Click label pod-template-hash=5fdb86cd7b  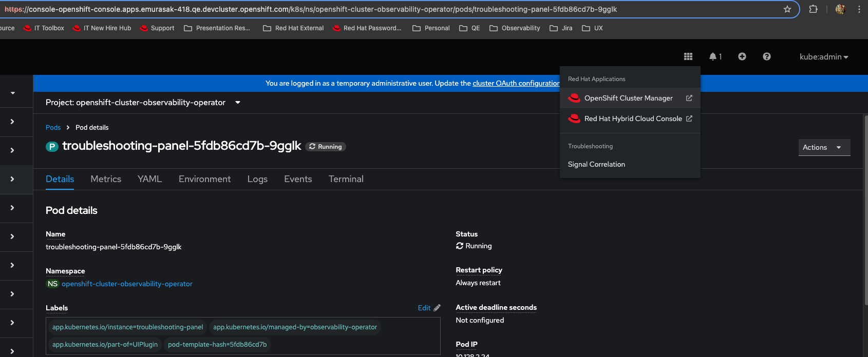coord(217,344)
